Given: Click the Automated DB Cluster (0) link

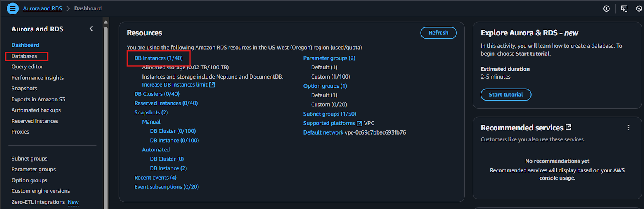Looking at the screenshot, I should [167, 159].
